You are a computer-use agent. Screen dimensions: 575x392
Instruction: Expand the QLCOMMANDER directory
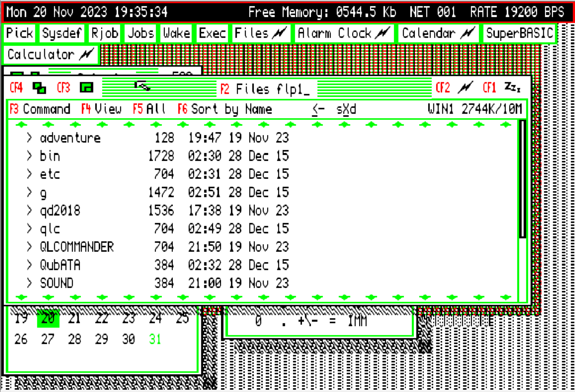pos(29,247)
